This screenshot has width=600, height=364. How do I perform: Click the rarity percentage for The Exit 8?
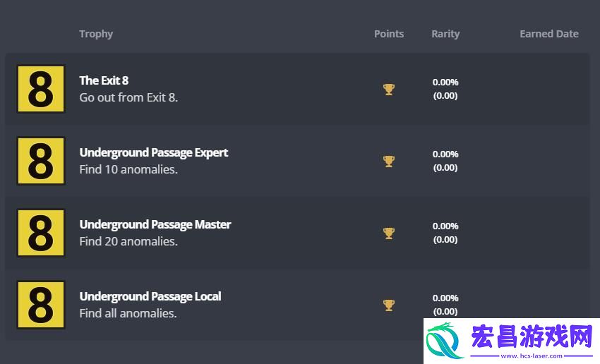[x=445, y=83]
